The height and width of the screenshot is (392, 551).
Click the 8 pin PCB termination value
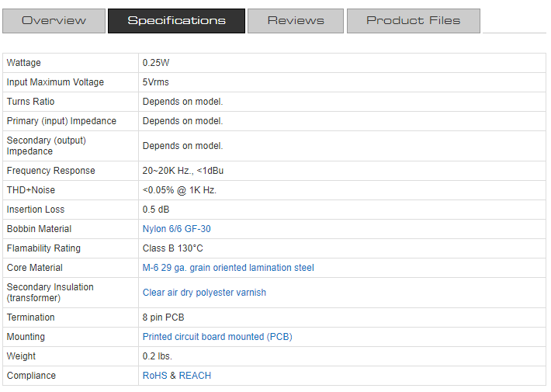pyautogui.click(x=163, y=317)
